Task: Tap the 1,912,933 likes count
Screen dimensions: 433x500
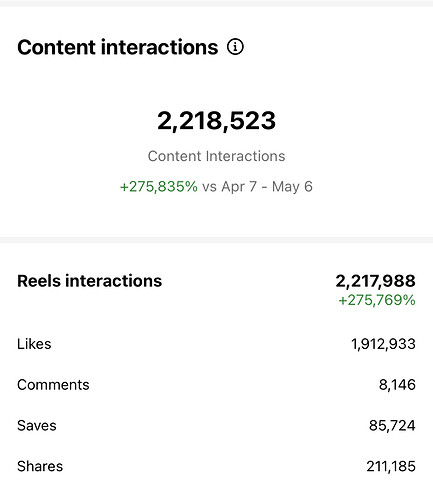Action: pos(383,344)
